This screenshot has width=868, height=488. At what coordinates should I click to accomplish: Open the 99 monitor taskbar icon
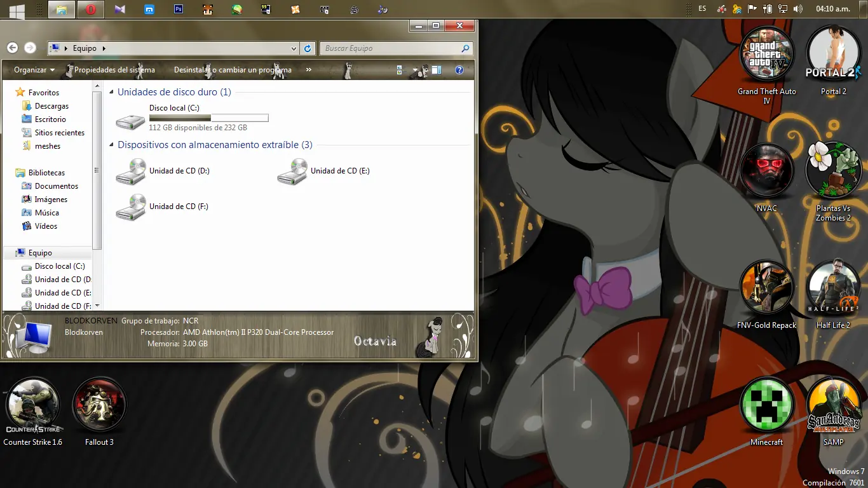(x=266, y=10)
